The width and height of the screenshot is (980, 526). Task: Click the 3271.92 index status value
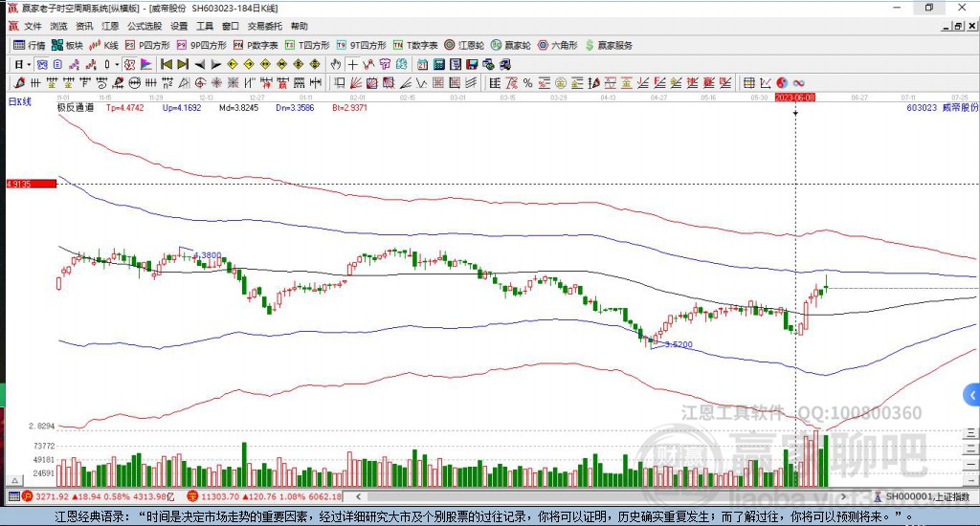click(52, 496)
